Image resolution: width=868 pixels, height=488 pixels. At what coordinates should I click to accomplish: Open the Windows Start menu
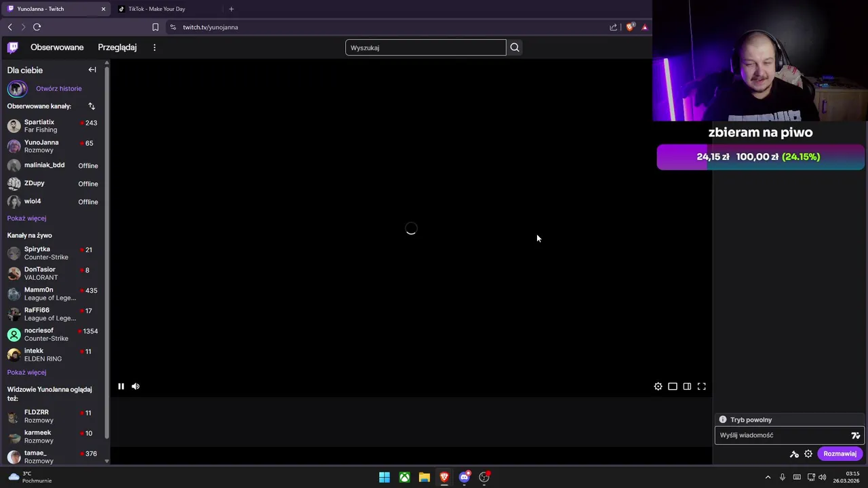384,477
